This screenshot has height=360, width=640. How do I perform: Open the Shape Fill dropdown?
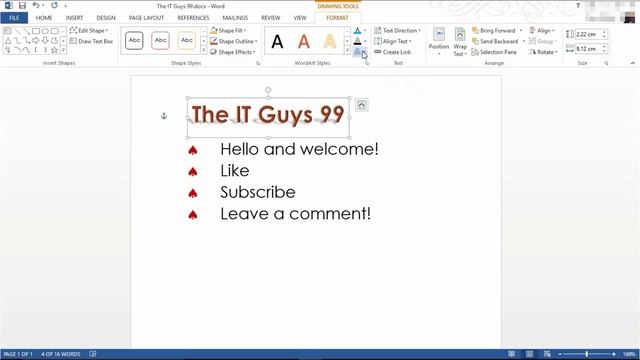click(x=228, y=31)
